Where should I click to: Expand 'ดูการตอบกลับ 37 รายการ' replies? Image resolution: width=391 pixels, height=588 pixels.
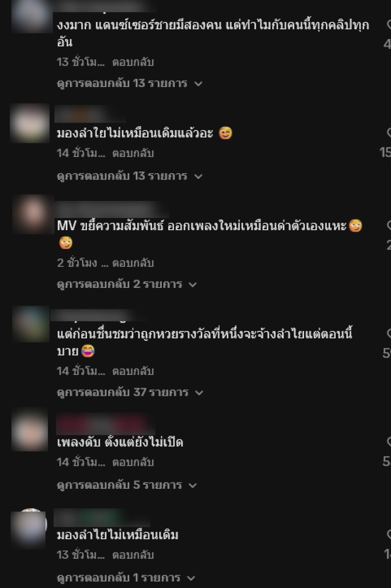coord(130,392)
